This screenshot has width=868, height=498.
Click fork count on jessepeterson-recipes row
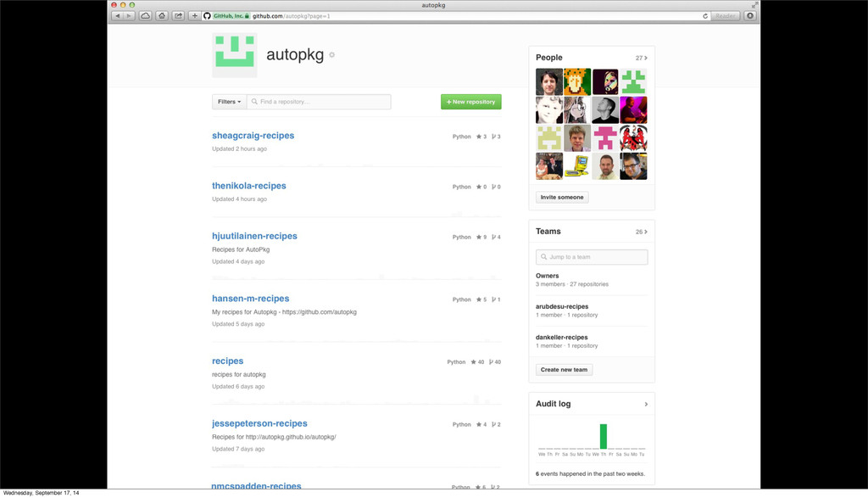click(x=498, y=425)
